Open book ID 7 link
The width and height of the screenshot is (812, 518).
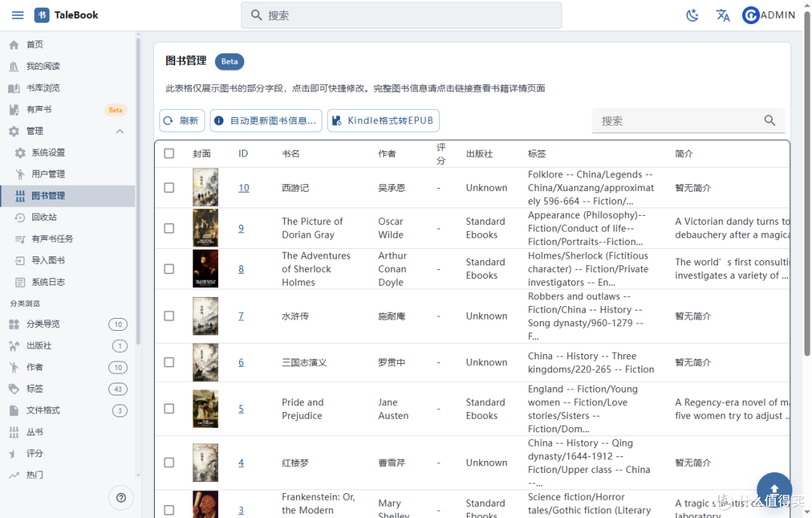[241, 316]
